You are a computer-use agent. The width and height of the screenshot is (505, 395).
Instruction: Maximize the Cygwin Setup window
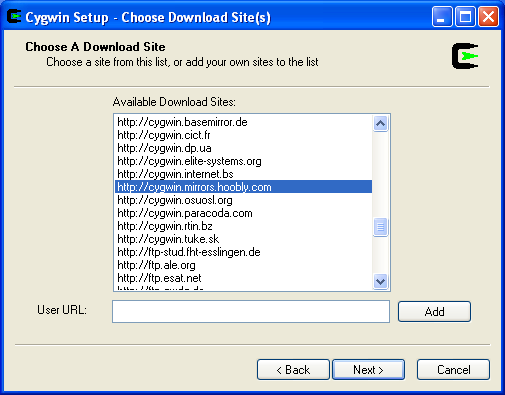465,17
